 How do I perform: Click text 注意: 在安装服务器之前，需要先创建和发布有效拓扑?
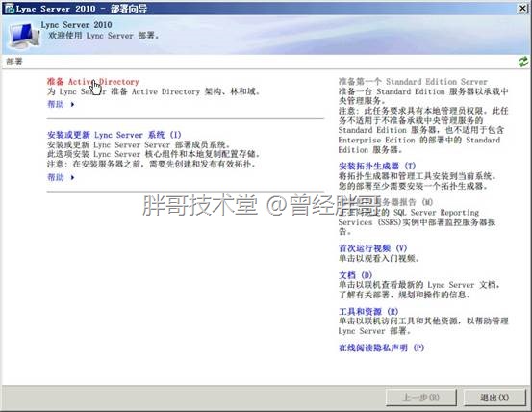pos(151,165)
